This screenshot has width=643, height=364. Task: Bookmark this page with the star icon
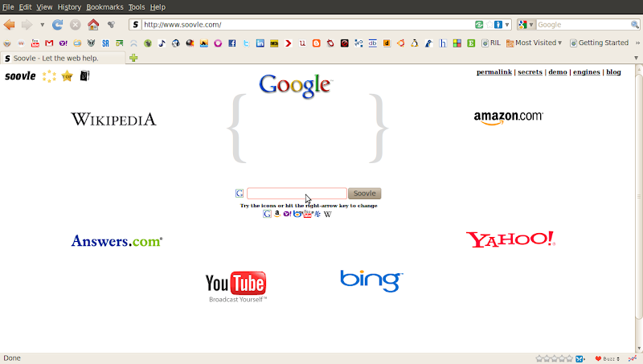(489, 25)
